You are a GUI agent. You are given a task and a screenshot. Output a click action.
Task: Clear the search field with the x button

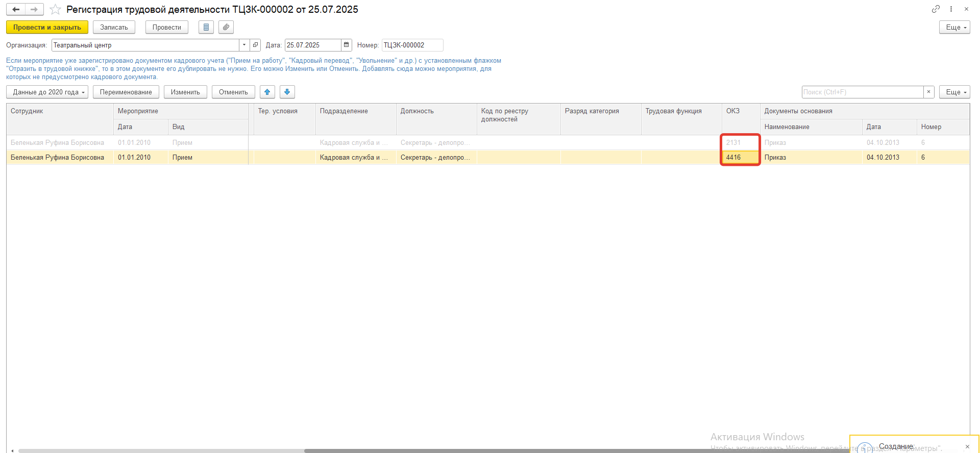(929, 92)
